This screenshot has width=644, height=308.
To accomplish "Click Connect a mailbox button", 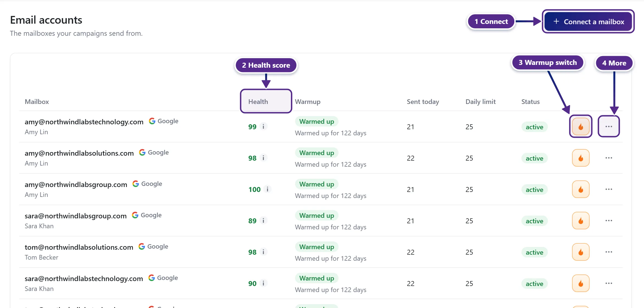I will pos(588,21).
